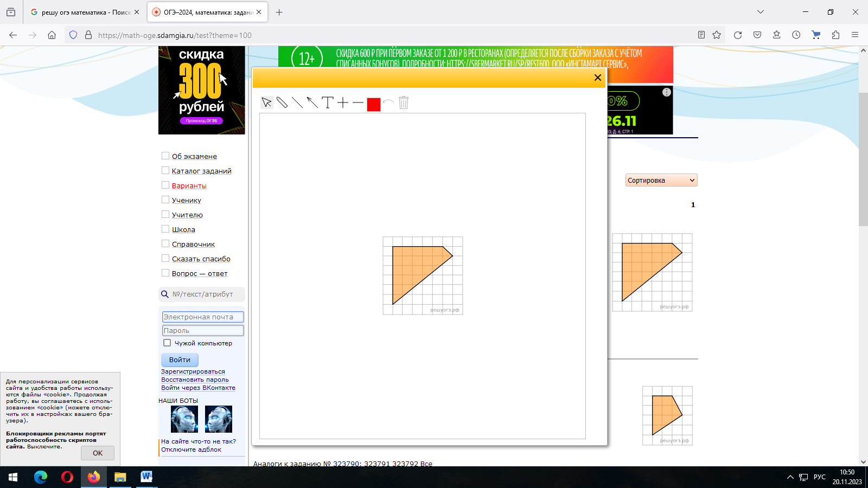
Task: Toggle reader view icon in address bar
Action: tap(701, 35)
